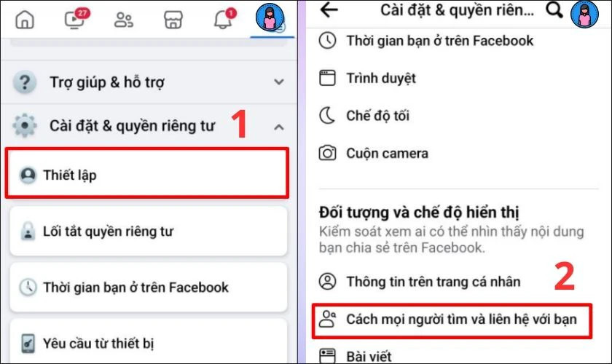Expand Trợ giúp & hỗ trợ section
The height and width of the screenshot is (364, 612).
coord(149,82)
